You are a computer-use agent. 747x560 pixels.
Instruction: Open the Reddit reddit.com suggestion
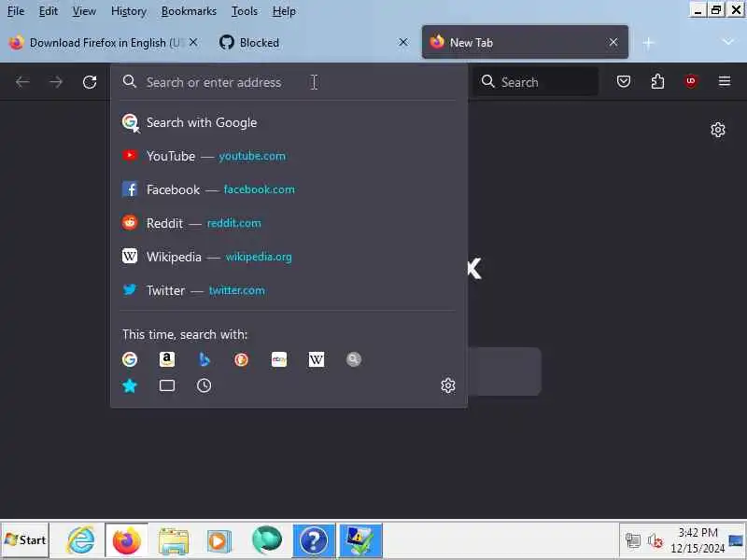coord(289,223)
